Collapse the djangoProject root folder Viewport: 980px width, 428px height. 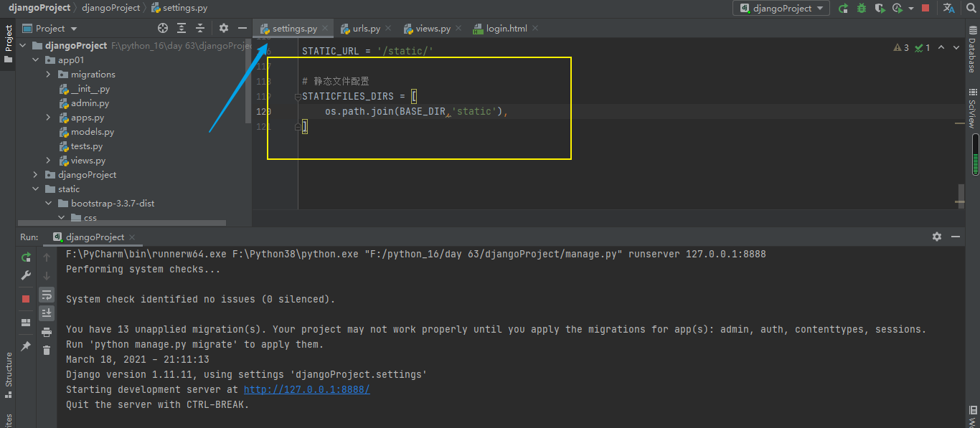coord(23,45)
